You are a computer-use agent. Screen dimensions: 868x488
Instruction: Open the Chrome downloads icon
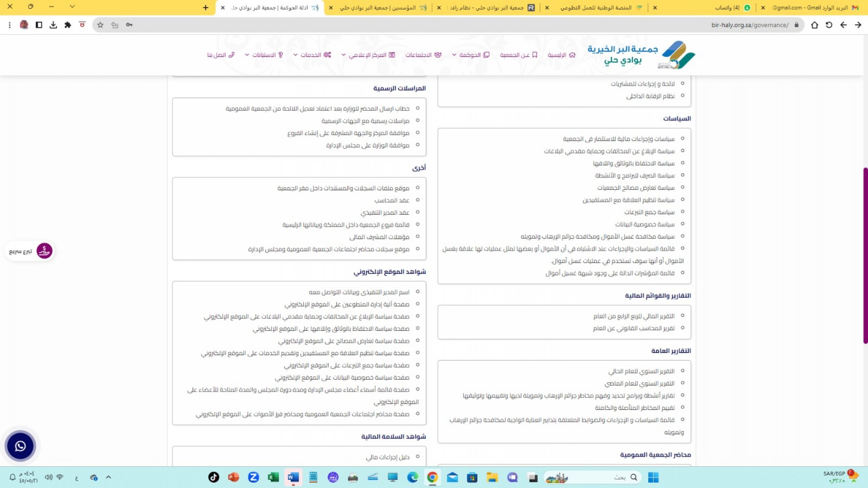tap(53, 25)
